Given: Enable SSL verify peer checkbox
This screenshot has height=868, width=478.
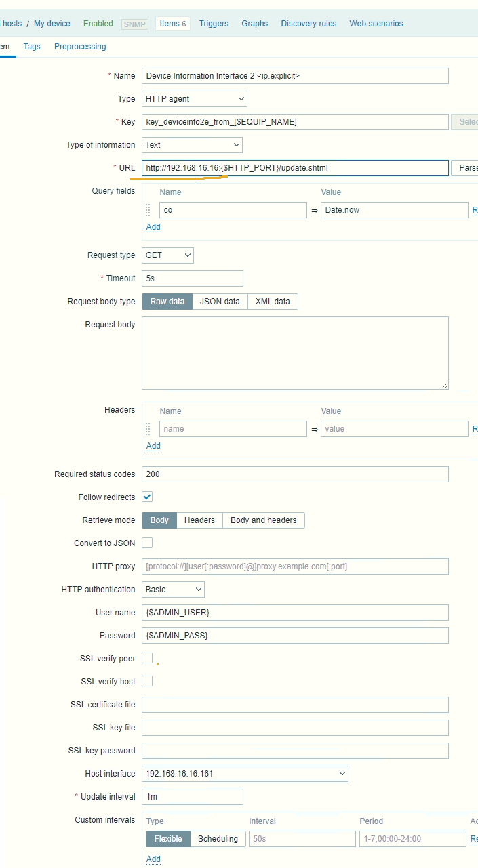Looking at the screenshot, I should click(147, 659).
